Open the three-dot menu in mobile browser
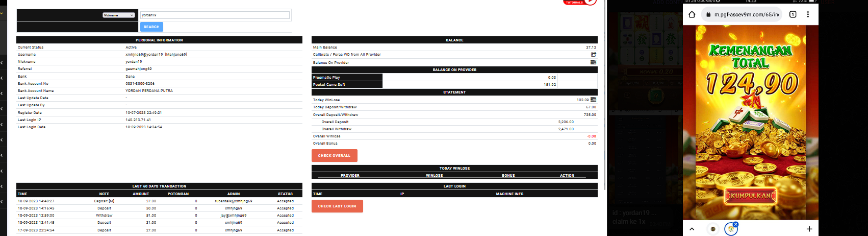Image resolution: width=868 pixels, height=236 pixels. 808,14
